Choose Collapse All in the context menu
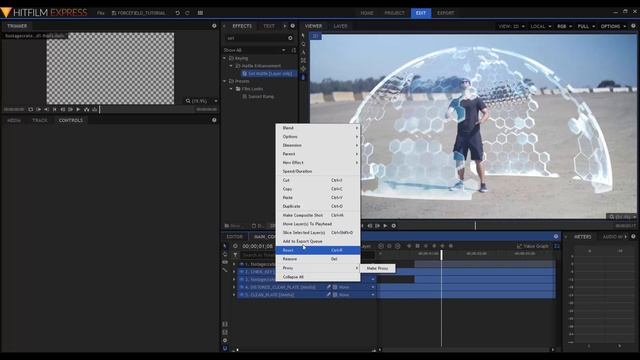The image size is (640, 360). [318, 277]
